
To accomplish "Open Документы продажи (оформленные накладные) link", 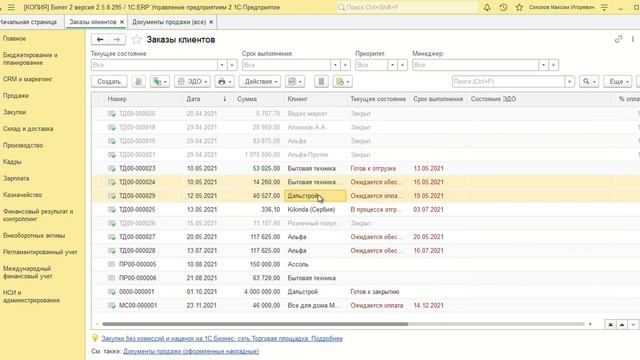I will coord(191,351).
